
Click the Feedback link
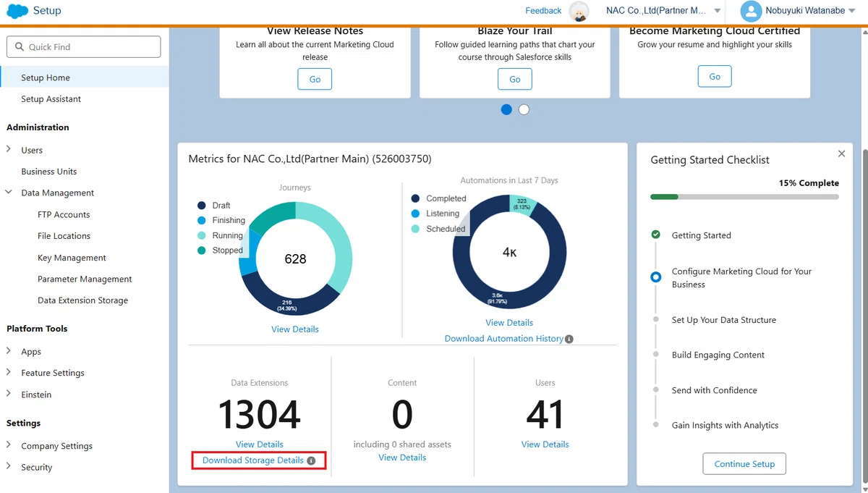(x=543, y=11)
